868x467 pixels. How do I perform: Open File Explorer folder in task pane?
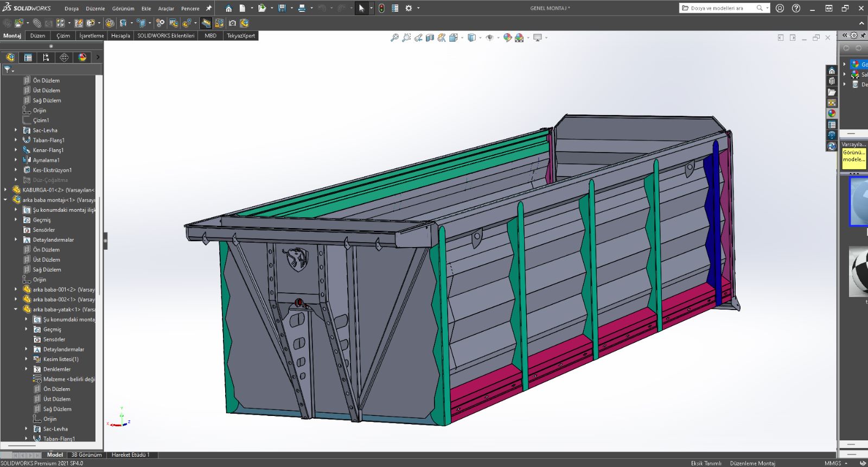(x=832, y=92)
